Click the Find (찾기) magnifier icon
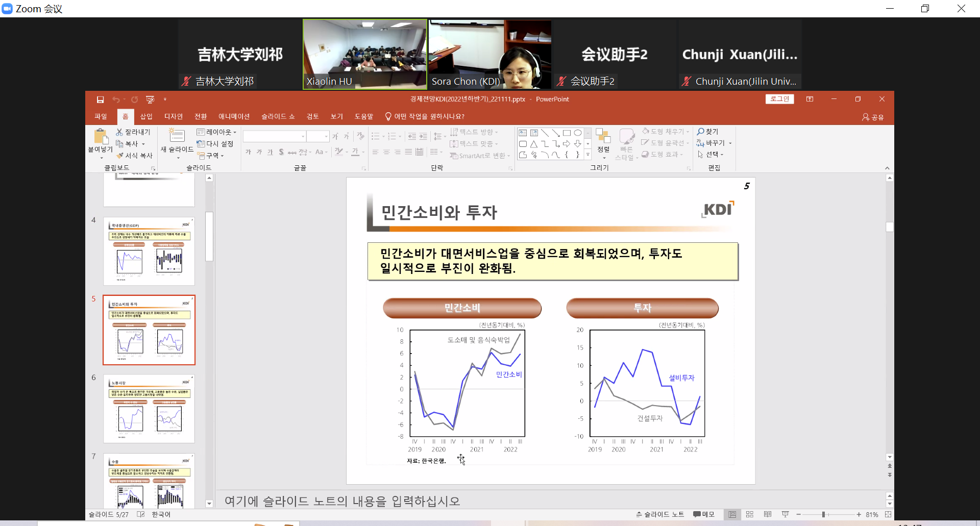The height and width of the screenshot is (526, 980). coord(701,132)
